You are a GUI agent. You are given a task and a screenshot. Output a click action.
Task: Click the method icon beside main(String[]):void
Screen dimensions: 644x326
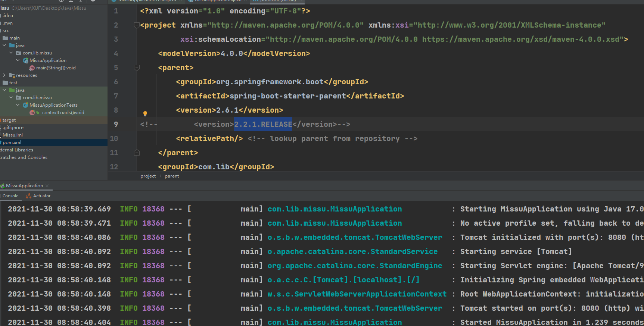tap(32, 68)
